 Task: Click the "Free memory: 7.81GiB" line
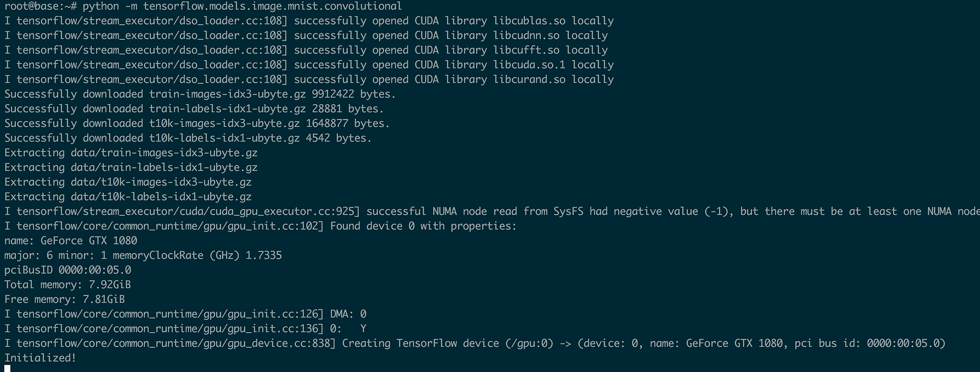pyautogui.click(x=64, y=300)
